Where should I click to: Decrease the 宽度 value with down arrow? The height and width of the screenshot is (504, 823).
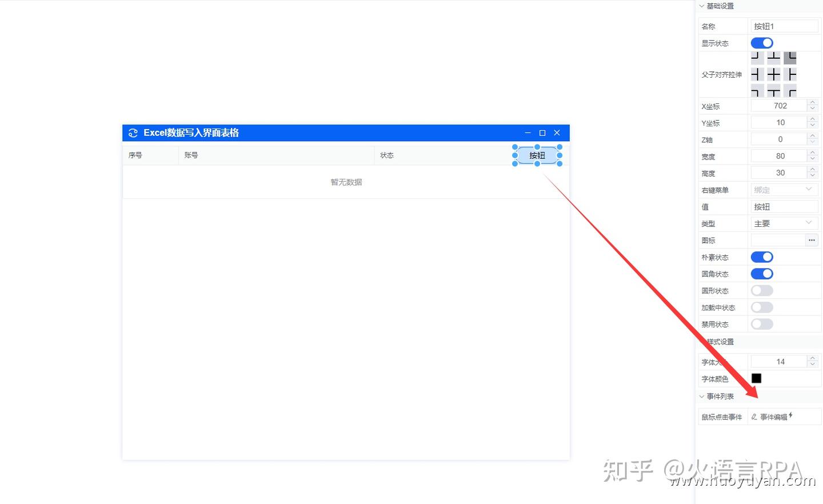[x=813, y=159]
